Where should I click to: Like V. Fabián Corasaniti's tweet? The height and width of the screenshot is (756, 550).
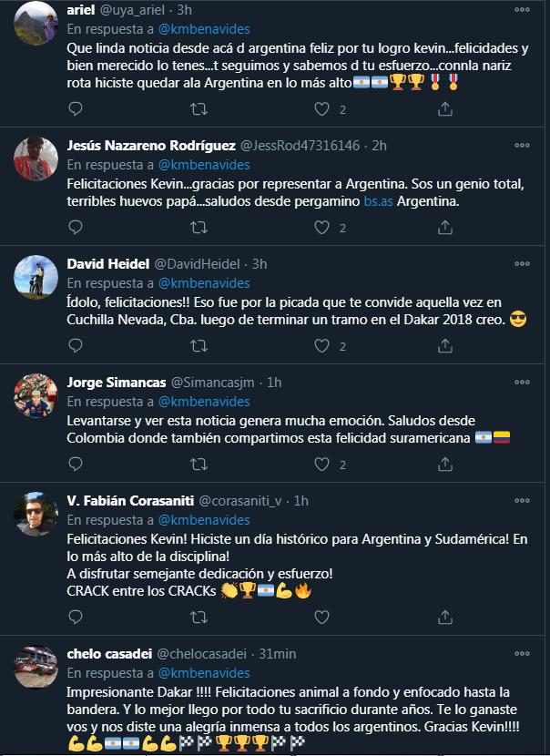321,618
